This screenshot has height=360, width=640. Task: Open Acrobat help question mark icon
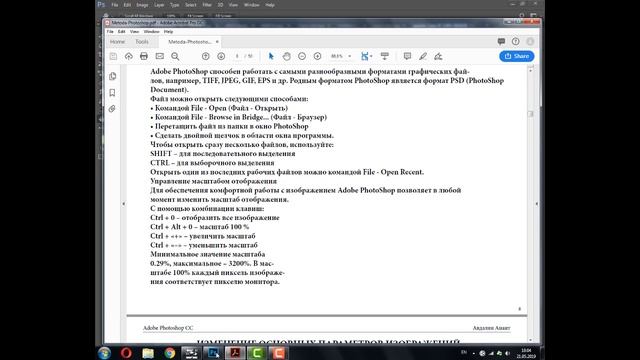point(516,41)
